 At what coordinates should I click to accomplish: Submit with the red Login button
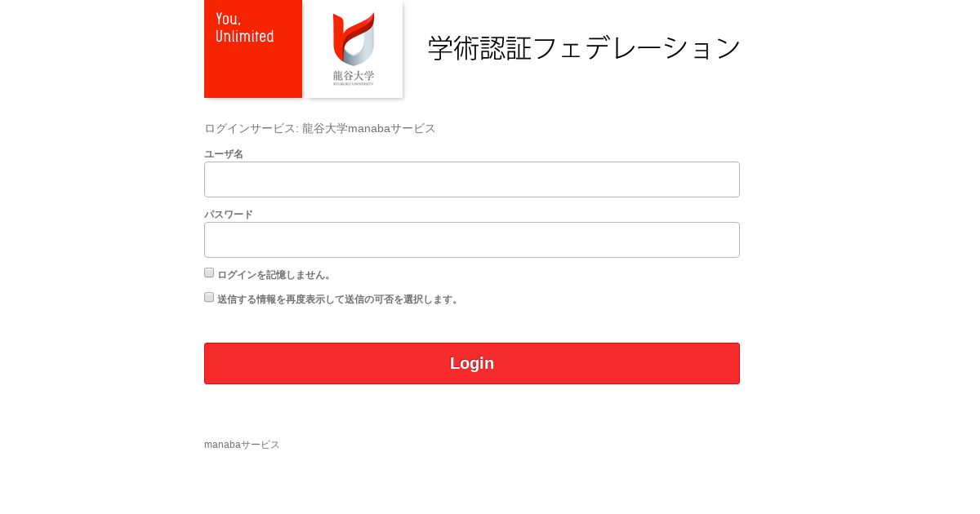click(472, 363)
